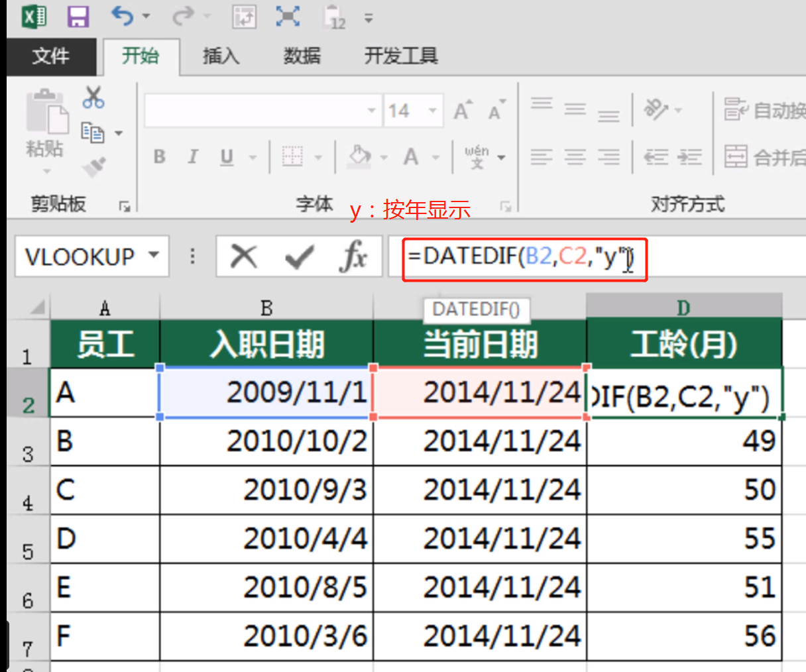Open the customize quick access toolbar arrow
806x672 pixels.
point(369,19)
